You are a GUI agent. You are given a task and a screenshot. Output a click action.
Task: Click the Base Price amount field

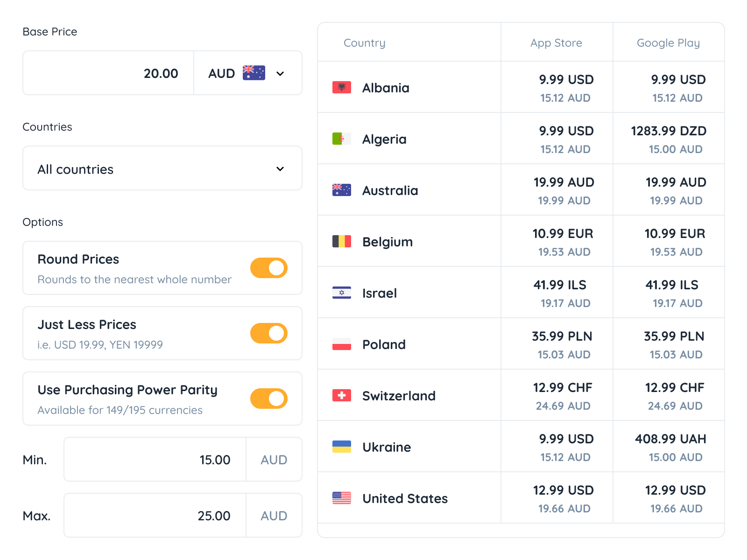(x=109, y=73)
